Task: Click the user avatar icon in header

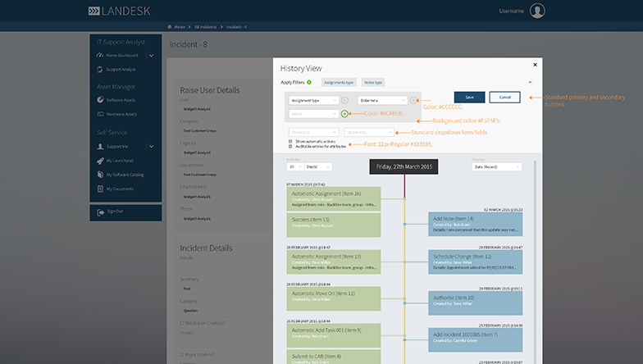Action: click(537, 11)
